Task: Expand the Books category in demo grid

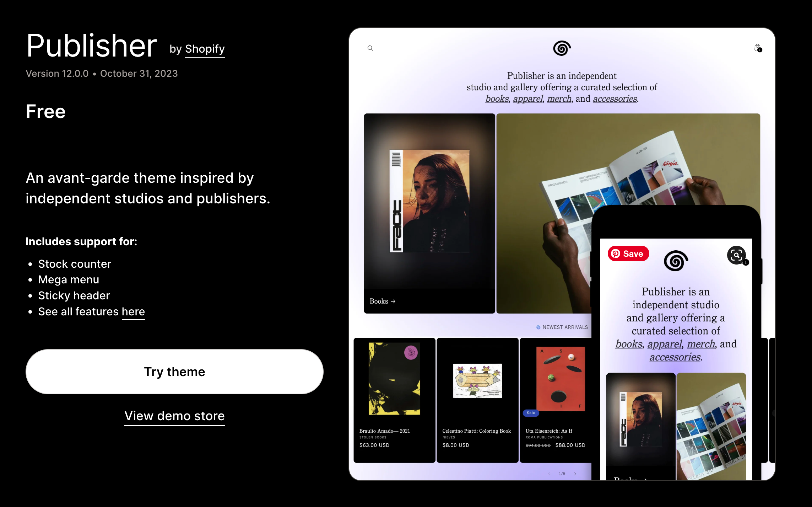Action: tap(383, 301)
